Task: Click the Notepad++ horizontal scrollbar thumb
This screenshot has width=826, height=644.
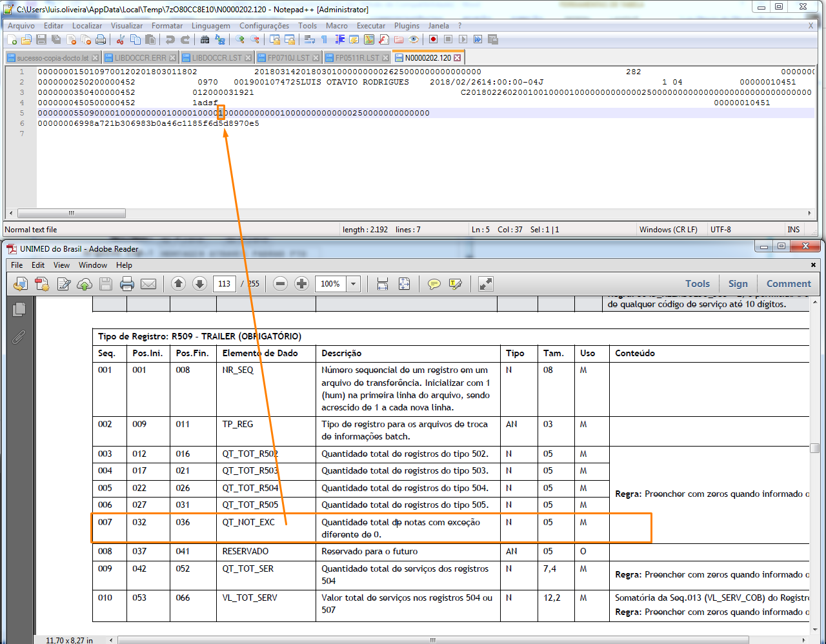Action: 72,214
